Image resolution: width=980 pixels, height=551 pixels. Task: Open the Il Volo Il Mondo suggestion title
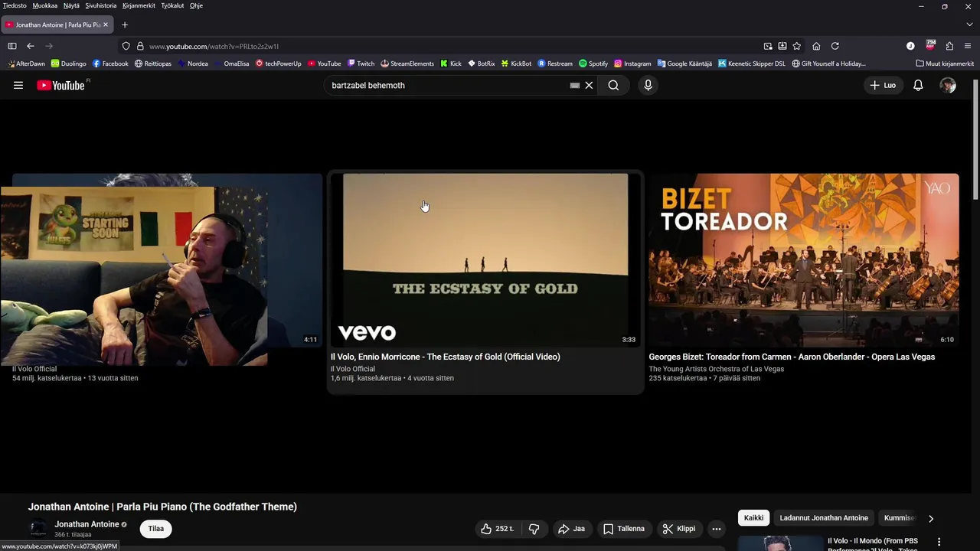[873, 545]
